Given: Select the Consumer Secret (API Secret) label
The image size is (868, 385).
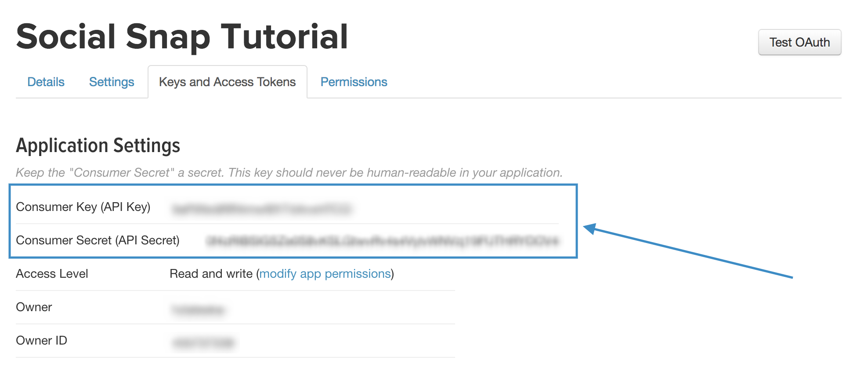Looking at the screenshot, I should point(98,240).
